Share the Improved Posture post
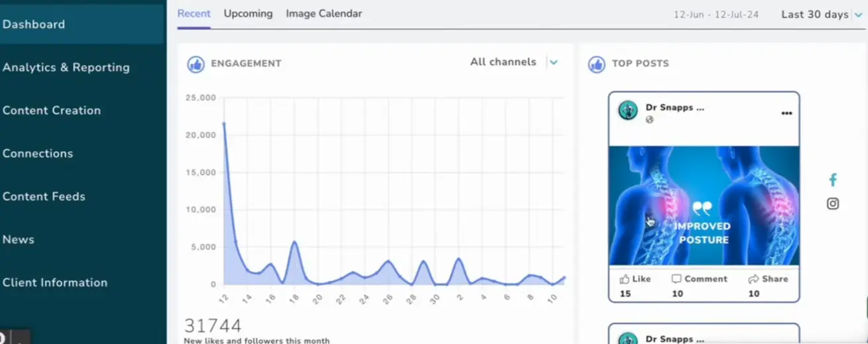The width and height of the screenshot is (868, 344). (768, 279)
